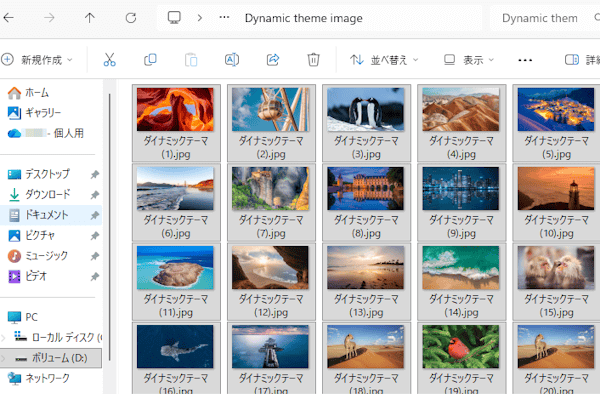Select ダイナミックテーマ (16).jpg whale shark image
The image size is (600, 399).
point(176,358)
